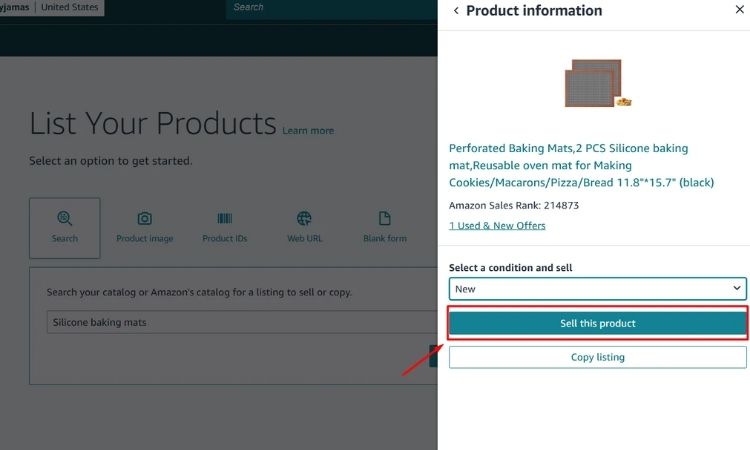The image size is (750, 450).
Task: Go back using Product information chevron
Action: pos(457,11)
